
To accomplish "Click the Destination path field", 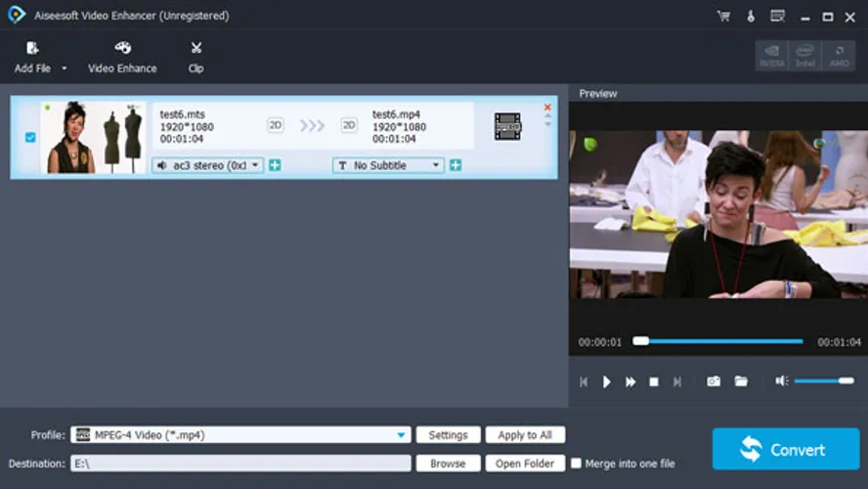I will [x=240, y=464].
